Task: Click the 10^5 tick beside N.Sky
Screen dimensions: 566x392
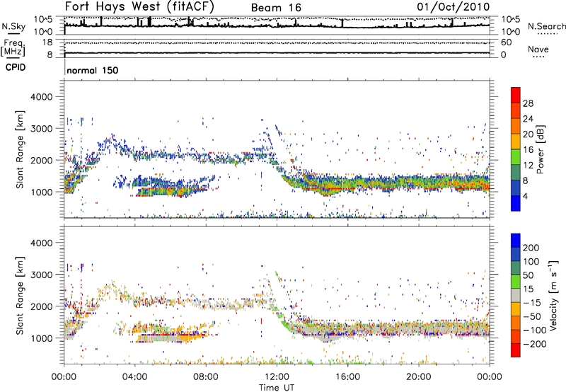Action: tap(43, 19)
